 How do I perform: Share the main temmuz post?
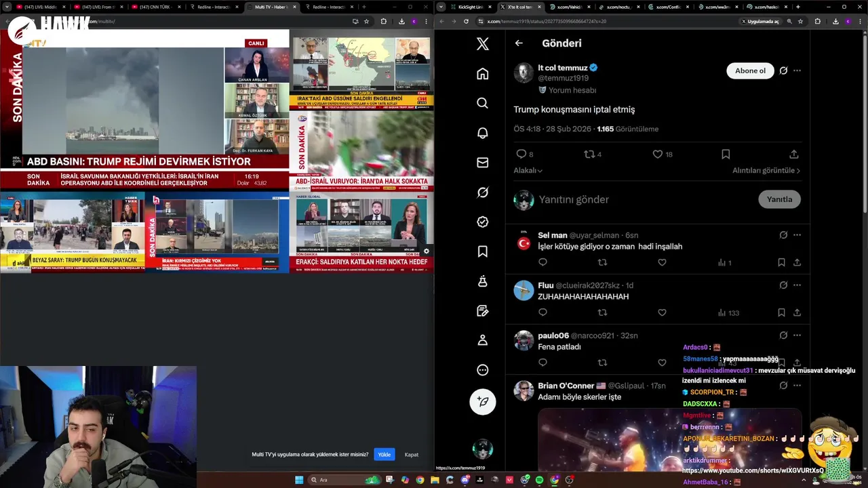click(793, 155)
